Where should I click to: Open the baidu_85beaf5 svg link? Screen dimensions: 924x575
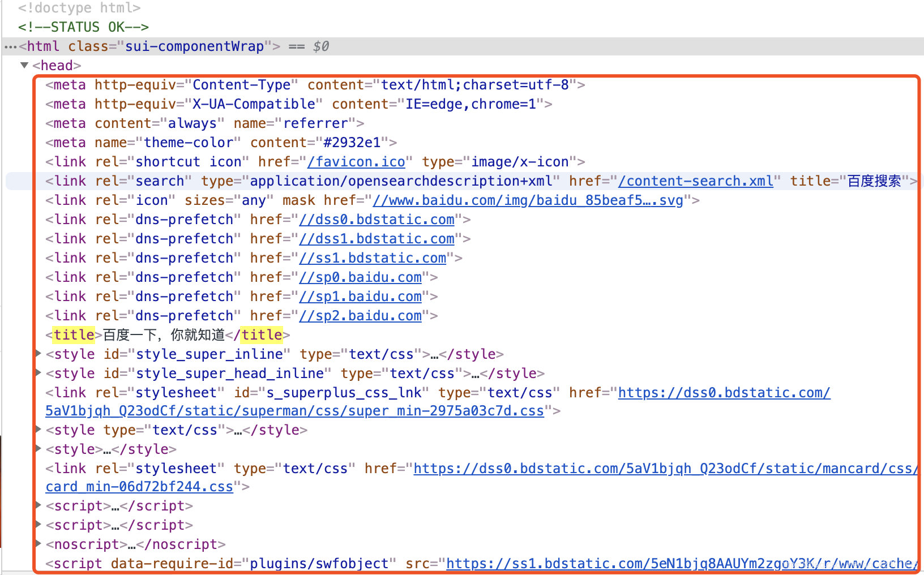click(528, 200)
